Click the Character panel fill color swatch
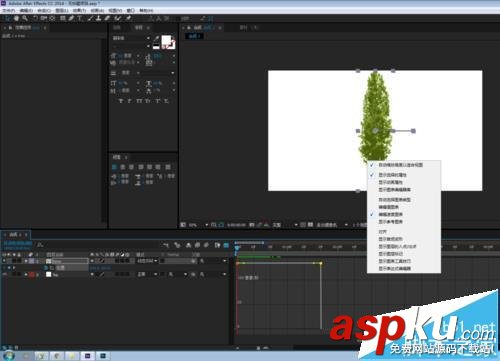Screen dimensions: 500x361 point(166,41)
